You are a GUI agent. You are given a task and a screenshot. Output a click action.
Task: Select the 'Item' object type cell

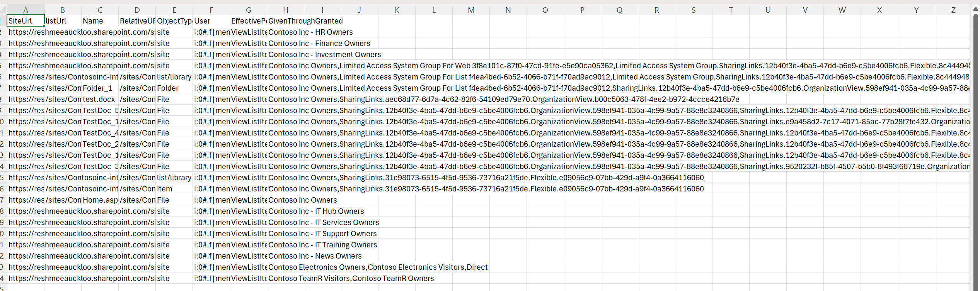(174, 189)
